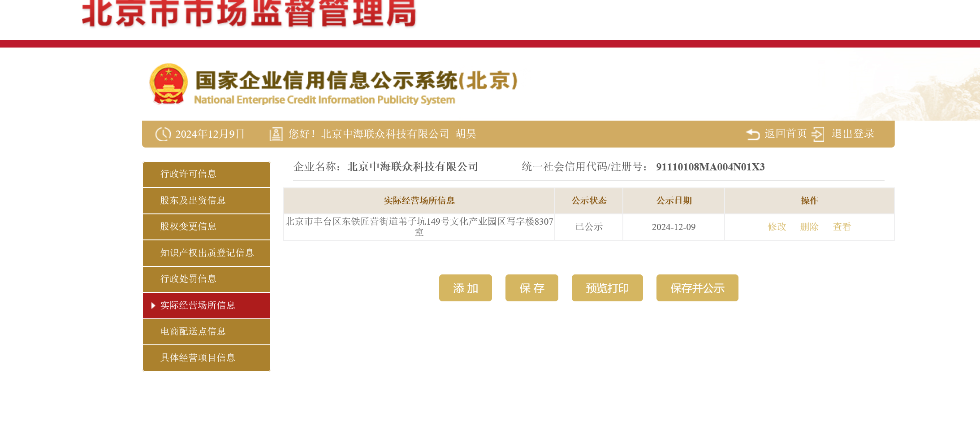Click 退出登录 to log out
This screenshot has height=439, width=980.
[x=853, y=134]
